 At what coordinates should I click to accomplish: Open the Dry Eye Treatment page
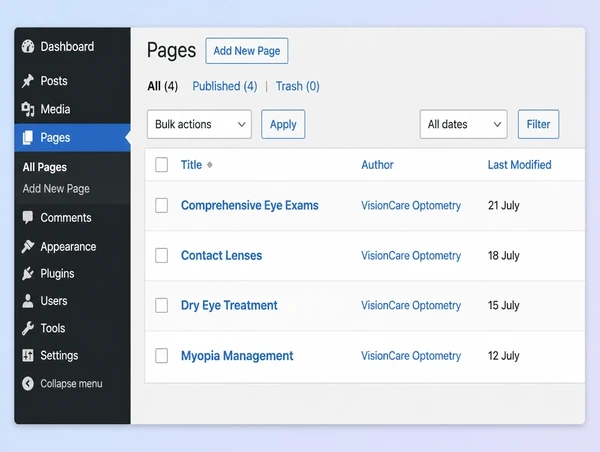point(229,305)
